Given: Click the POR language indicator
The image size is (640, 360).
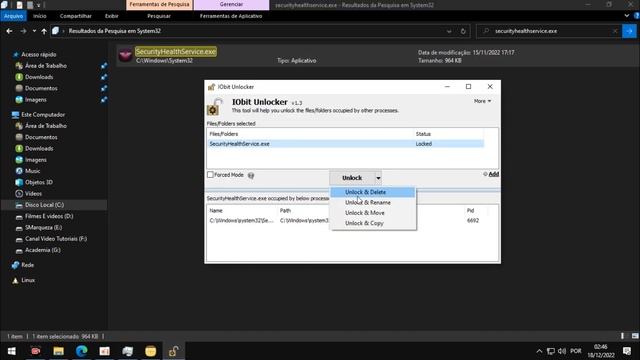Looking at the screenshot, I should [x=576, y=351].
